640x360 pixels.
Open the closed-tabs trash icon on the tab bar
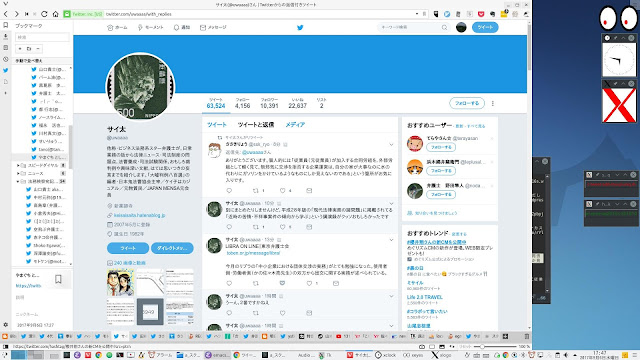pos(527,336)
